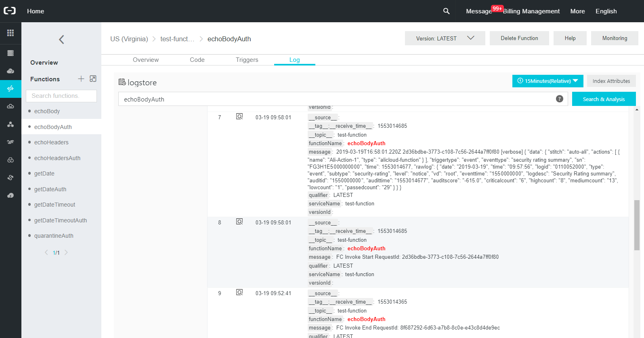Expand the 15Minutes(Relative) time range dropdown

(548, 81)
